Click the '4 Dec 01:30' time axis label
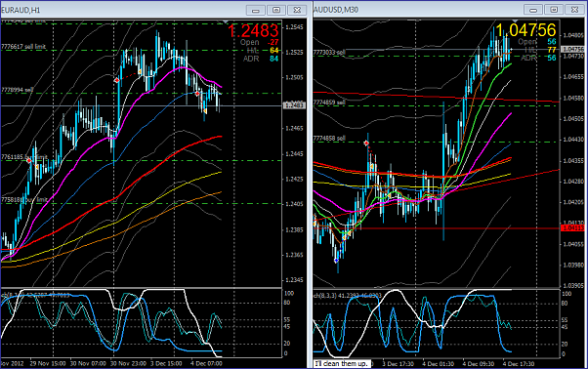The image size is (588, 369). [439, 364]
